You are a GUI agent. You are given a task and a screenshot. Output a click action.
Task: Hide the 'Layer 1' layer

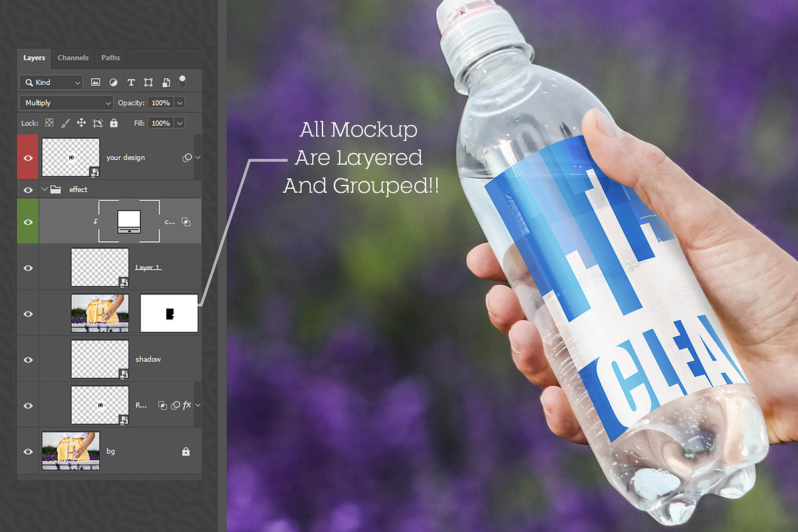[x=28, y=267]
